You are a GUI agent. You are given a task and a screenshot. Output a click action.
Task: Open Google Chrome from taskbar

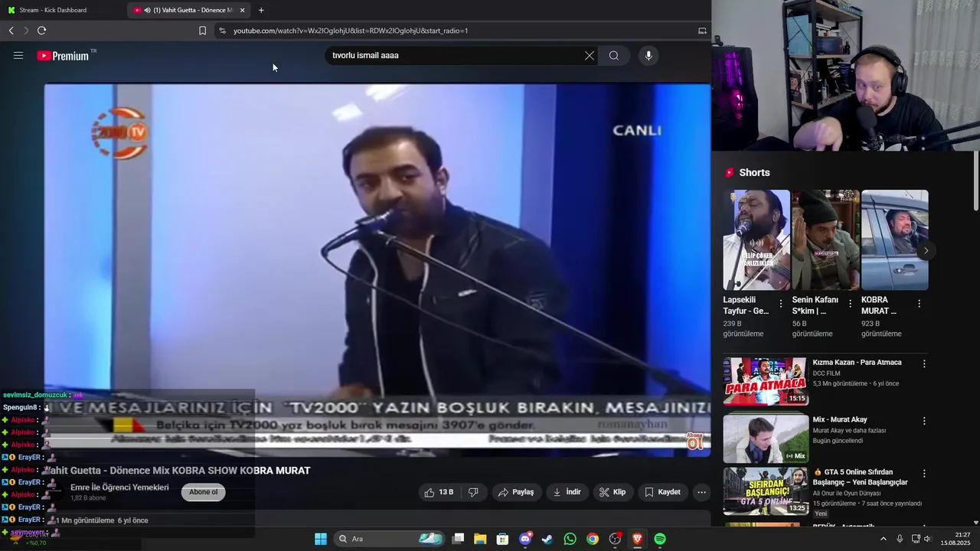593,539
